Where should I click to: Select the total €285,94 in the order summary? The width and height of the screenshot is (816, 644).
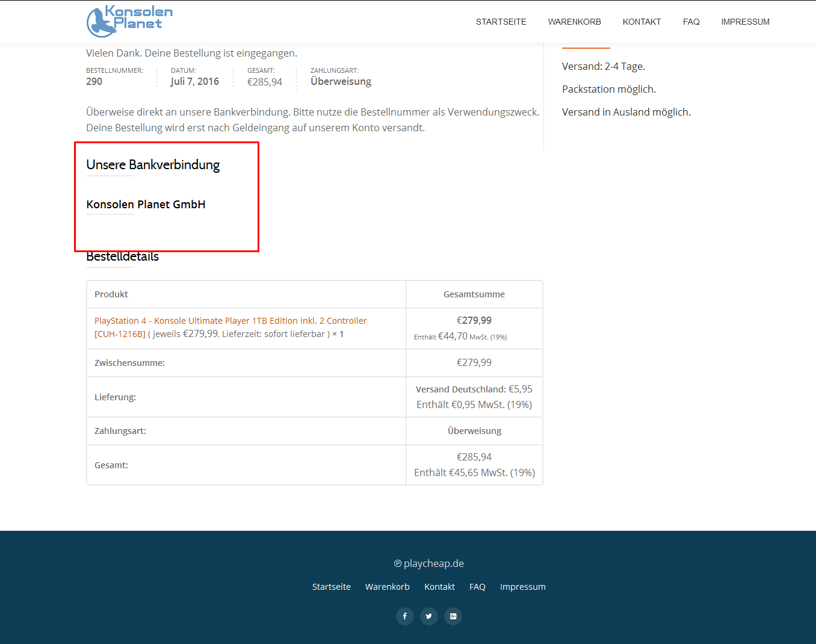(x=265, y=82)
